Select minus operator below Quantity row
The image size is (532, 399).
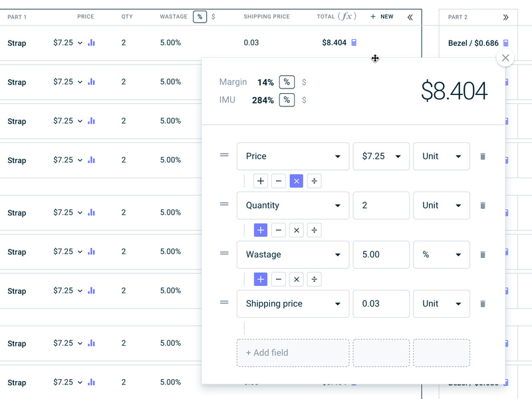point(279,230)
